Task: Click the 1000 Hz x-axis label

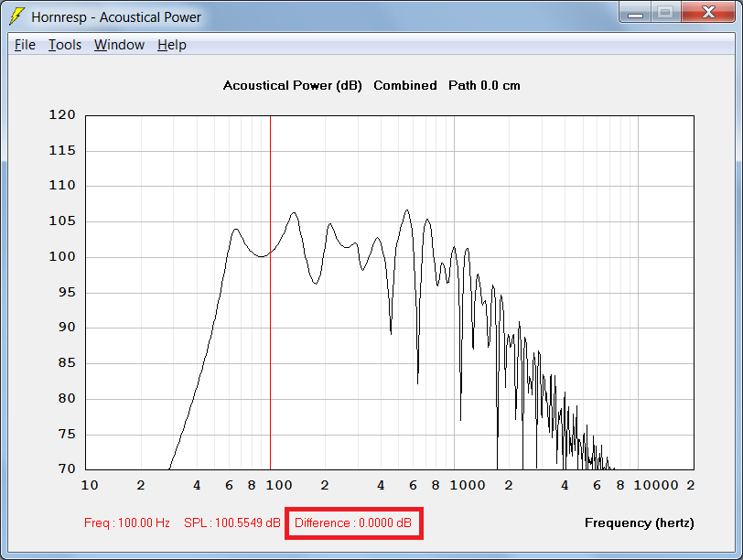Action: (x=468, y=485)
